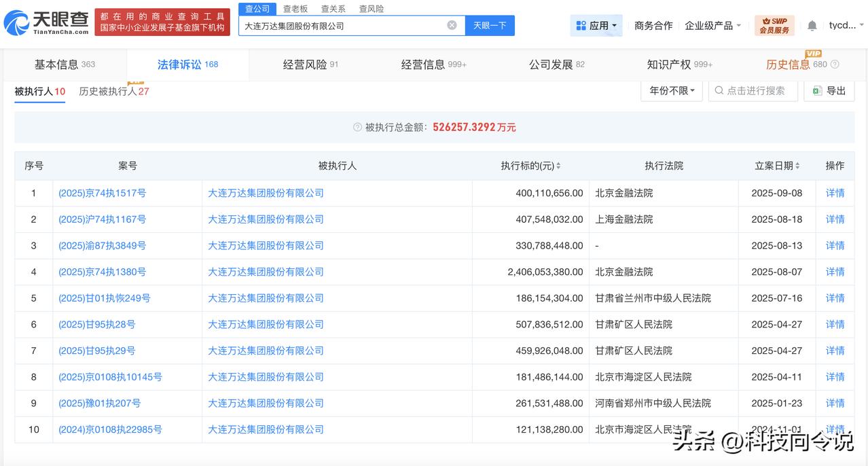Viewport: 868px width, 466px height.
Task: Open 详情 for case 沪74执1167号
Action: pyautogui.click(x=835, y=219)
